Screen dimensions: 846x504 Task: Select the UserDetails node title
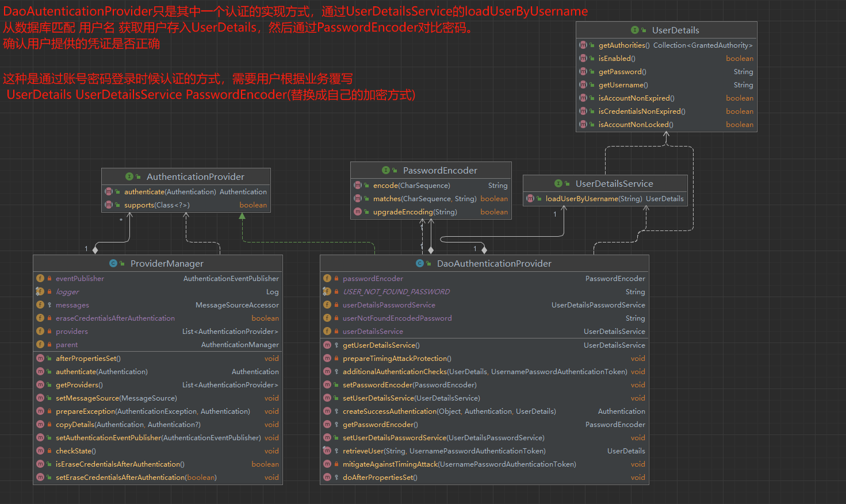675,30
